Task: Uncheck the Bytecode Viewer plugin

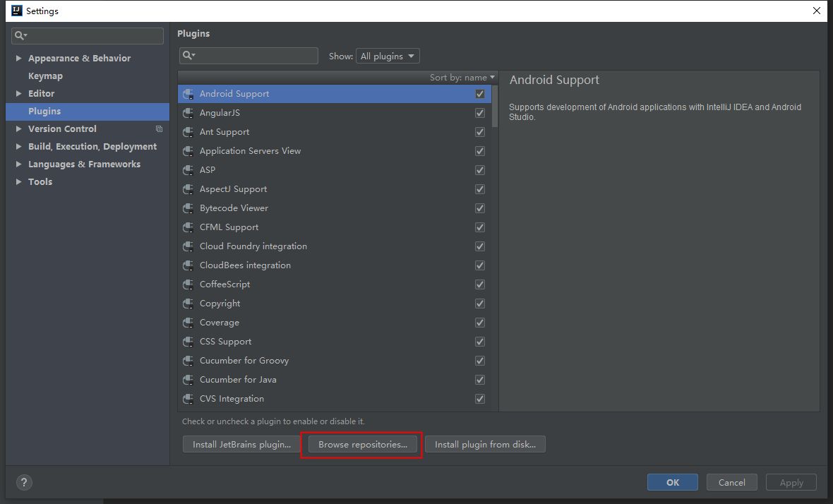Action: (480, 209)
